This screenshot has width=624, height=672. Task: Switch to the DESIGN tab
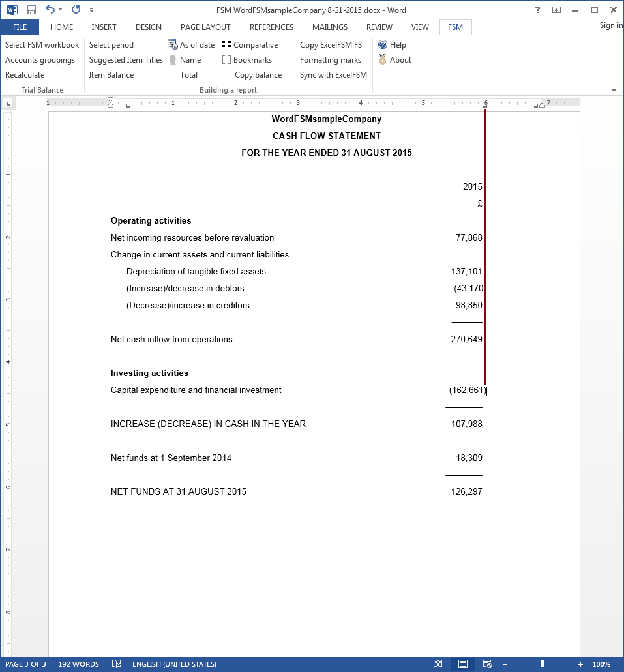(149, 27)
